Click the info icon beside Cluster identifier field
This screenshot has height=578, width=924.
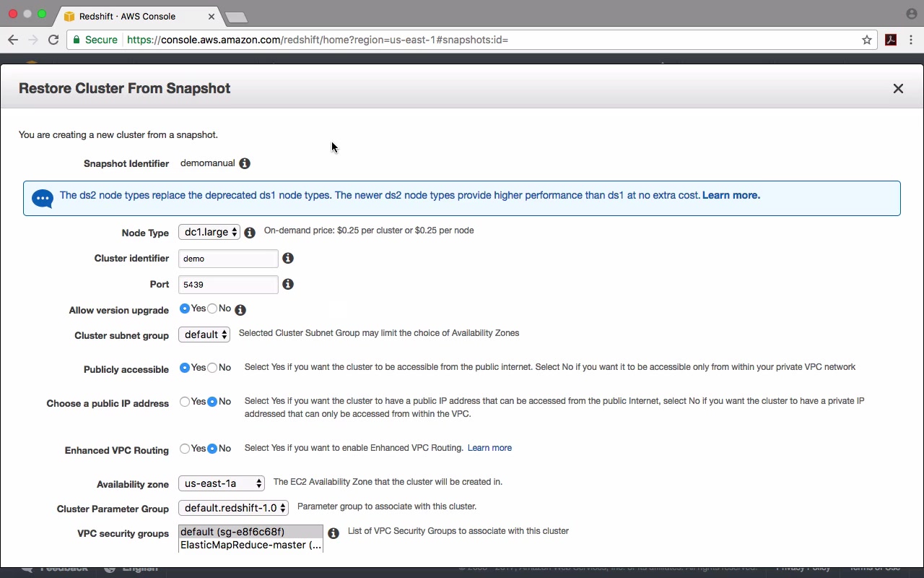(x=287, y=258)
